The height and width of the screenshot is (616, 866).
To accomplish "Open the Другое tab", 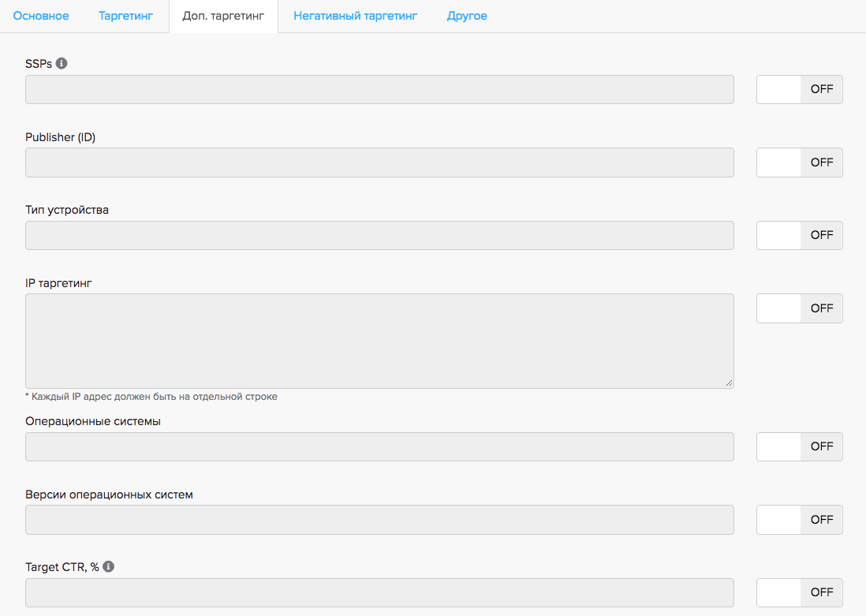I will (467, 16).
